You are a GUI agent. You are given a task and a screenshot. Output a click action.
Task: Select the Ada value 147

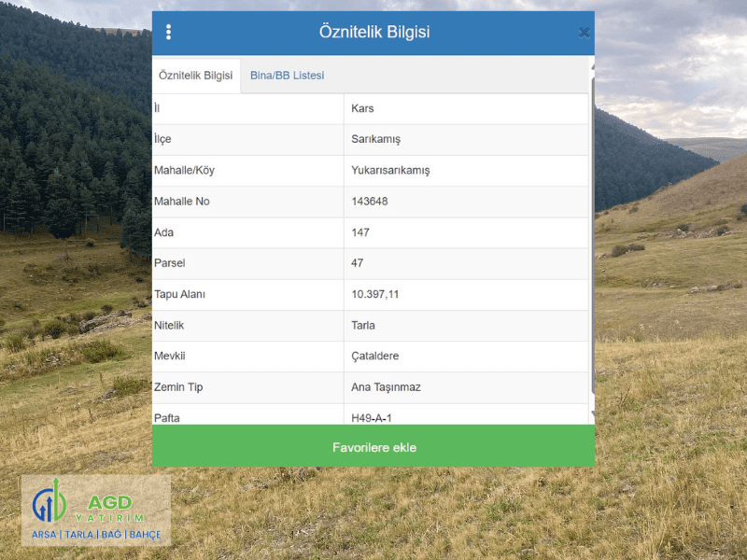(x=360, y=232)
